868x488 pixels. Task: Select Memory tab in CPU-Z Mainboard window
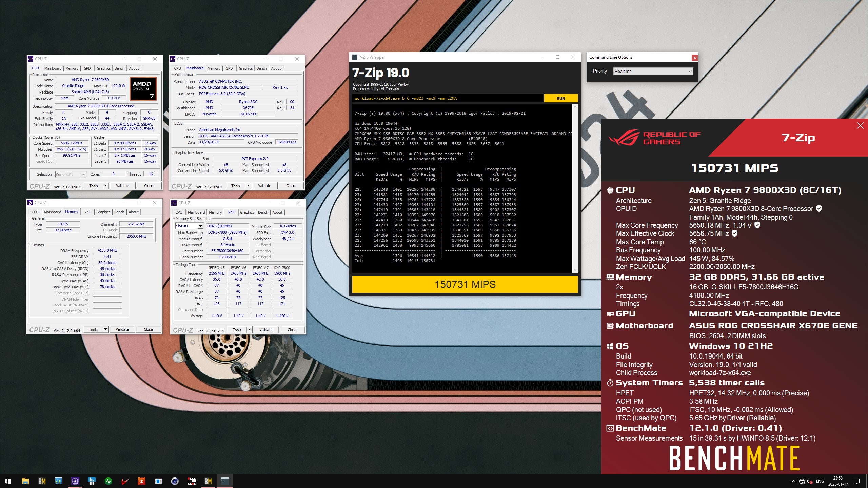(x=214, y=68)
